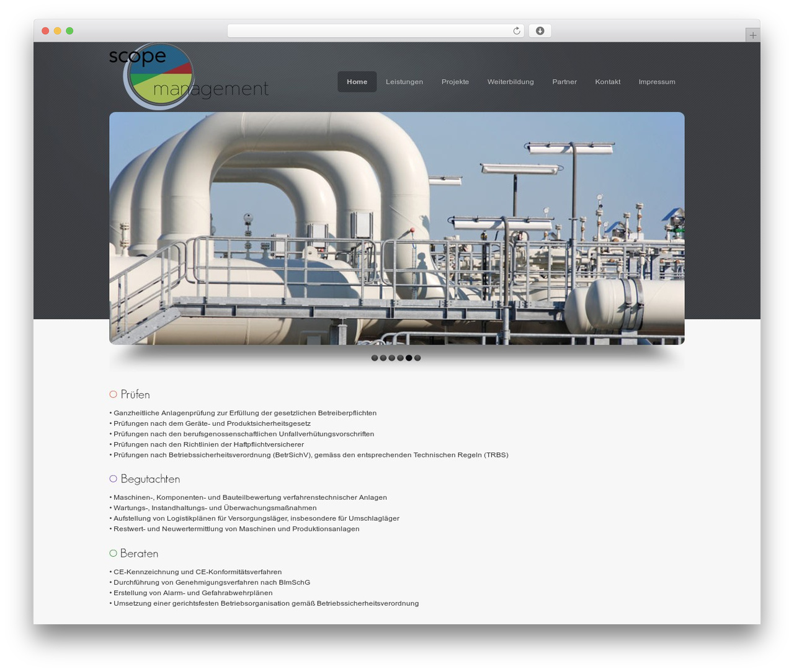Open the Leistungen menu item

coord(404,82)
